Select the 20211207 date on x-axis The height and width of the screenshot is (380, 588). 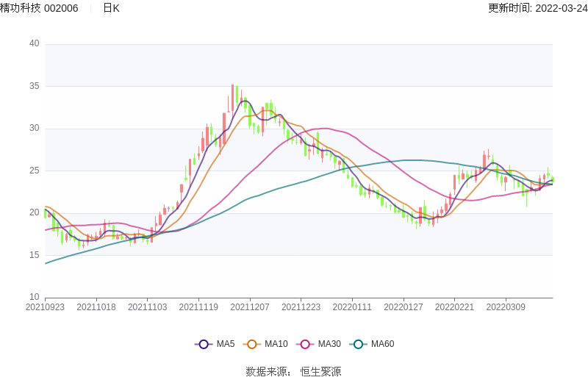250,307
